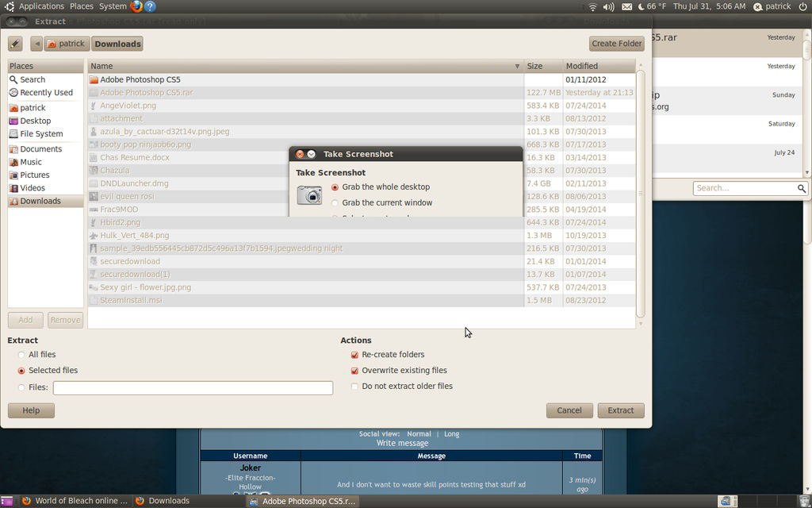812x508 pixels.
Task: Open the mail envelope indicator
Action: 626,6
